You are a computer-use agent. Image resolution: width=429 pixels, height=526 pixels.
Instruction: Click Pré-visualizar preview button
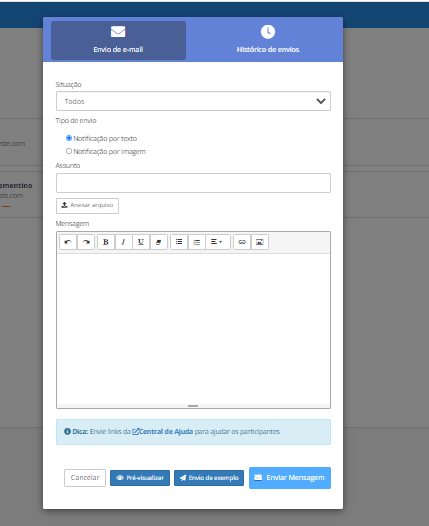140,478
